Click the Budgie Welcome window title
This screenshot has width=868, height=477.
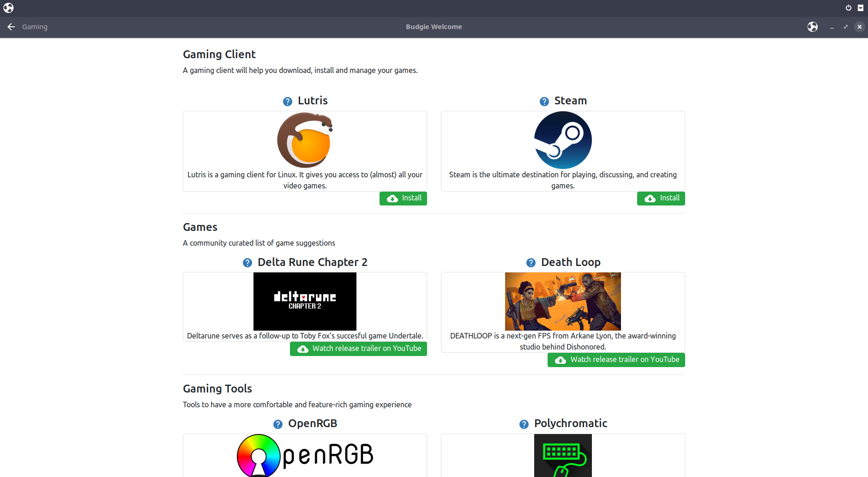[434, 27]
